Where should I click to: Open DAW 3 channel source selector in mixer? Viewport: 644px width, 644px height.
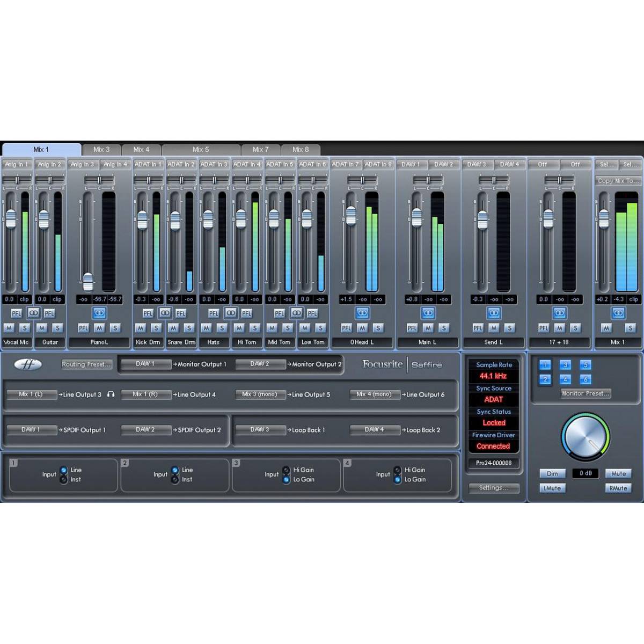[x=477, y=164]
